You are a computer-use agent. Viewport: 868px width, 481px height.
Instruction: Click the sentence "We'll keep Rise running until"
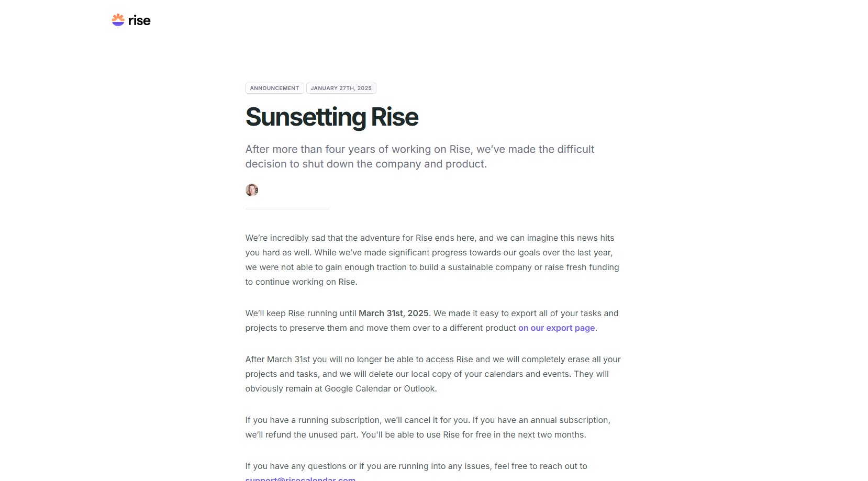point(302,314)
